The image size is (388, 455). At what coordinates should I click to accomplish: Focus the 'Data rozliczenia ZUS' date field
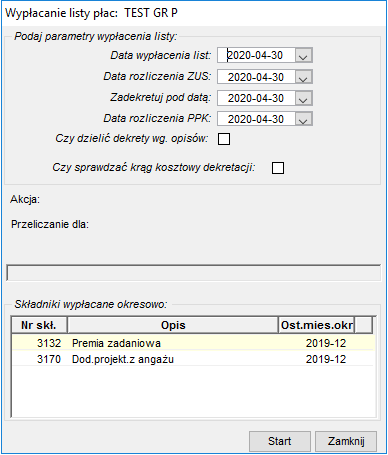click(x=256, y=77)
